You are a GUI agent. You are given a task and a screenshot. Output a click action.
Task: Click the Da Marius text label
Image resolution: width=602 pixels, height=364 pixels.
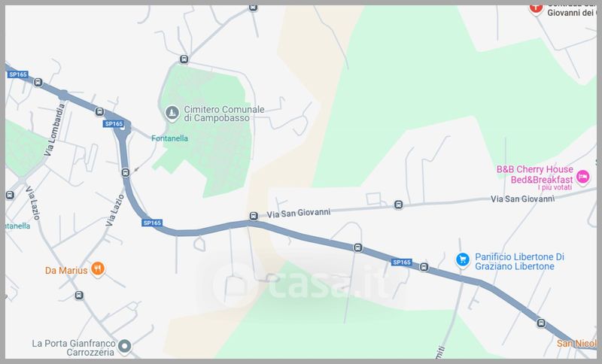coord(66,271)
